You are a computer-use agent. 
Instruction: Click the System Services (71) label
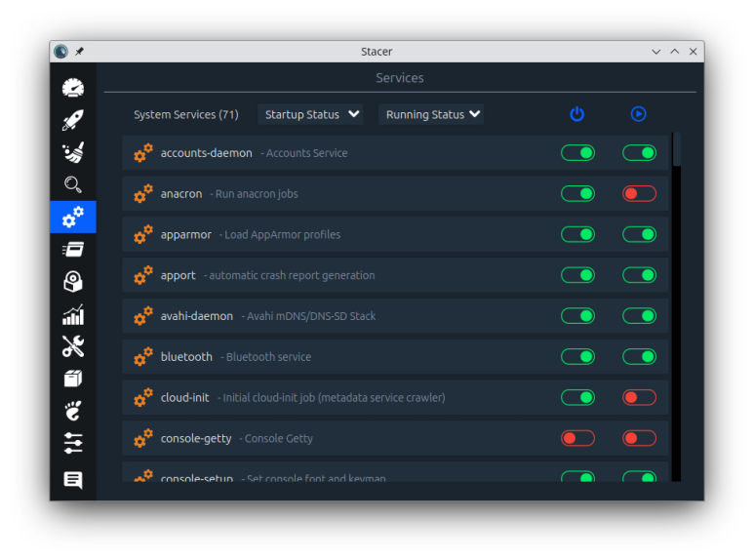point(186,114)
